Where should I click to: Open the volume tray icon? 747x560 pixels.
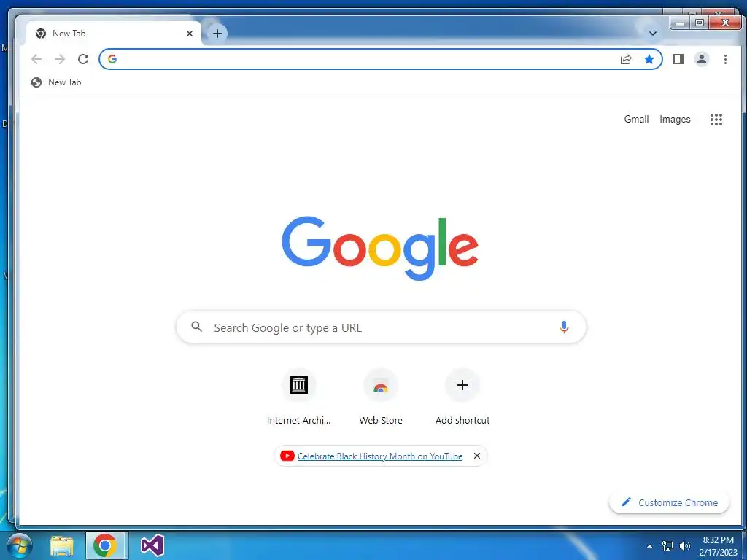684,546
